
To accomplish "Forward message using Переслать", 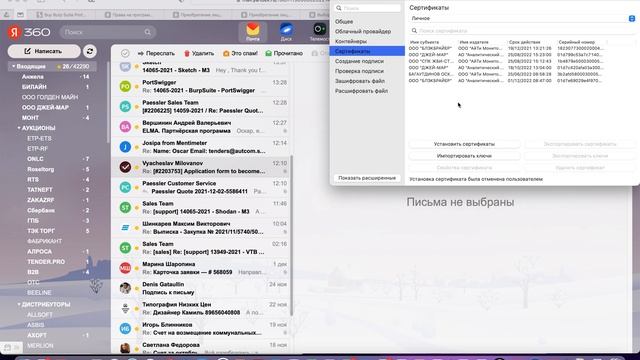I will tap(156, 53).
